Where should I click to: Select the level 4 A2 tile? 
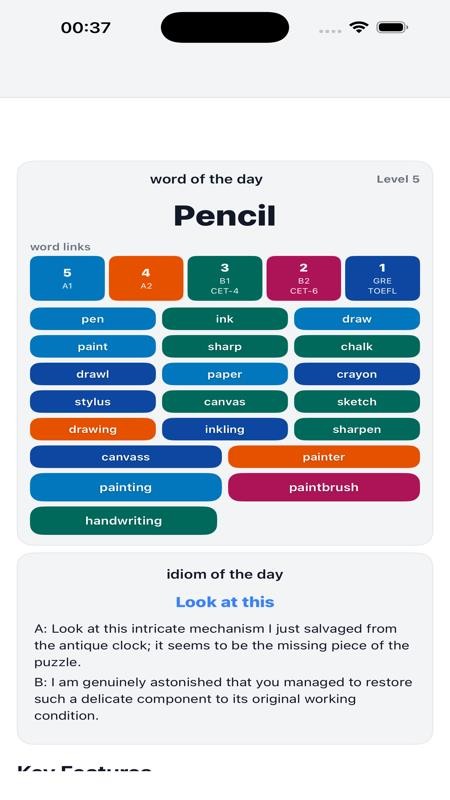(x=146, y=278)
